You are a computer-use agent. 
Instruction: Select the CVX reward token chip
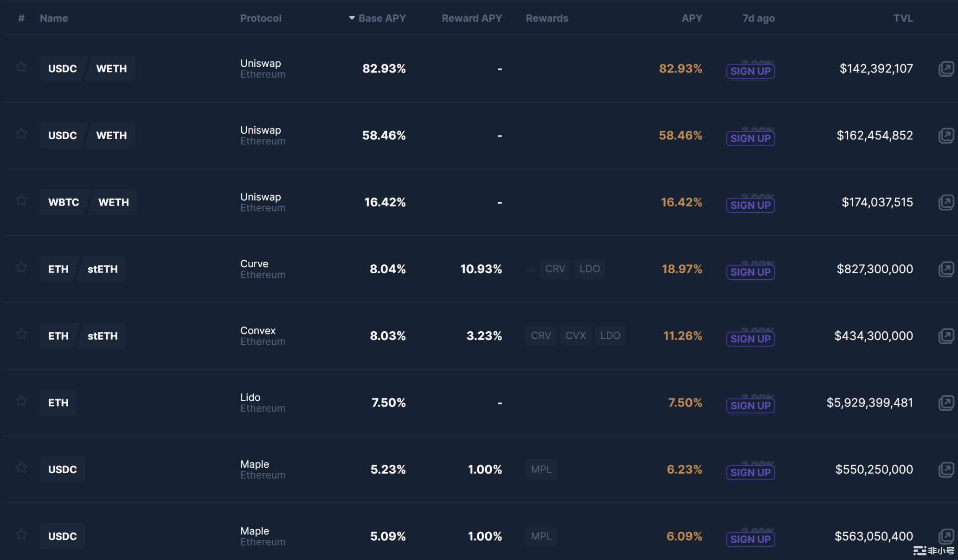pos(575,335)
